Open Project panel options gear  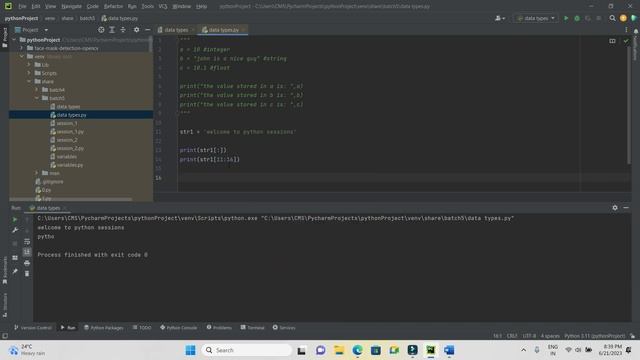point(136,30)
